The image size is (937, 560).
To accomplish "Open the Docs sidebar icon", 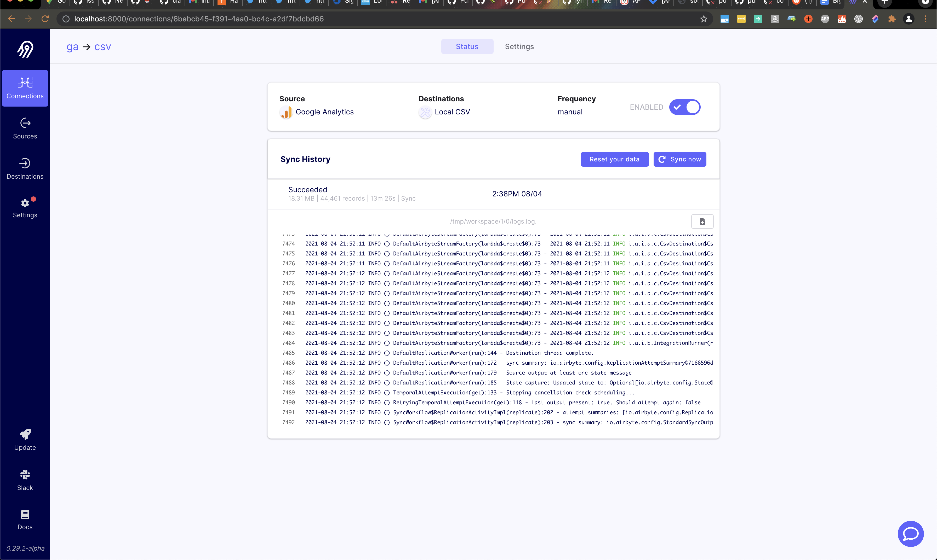I will pyautogui.click(x=25, y=519).
